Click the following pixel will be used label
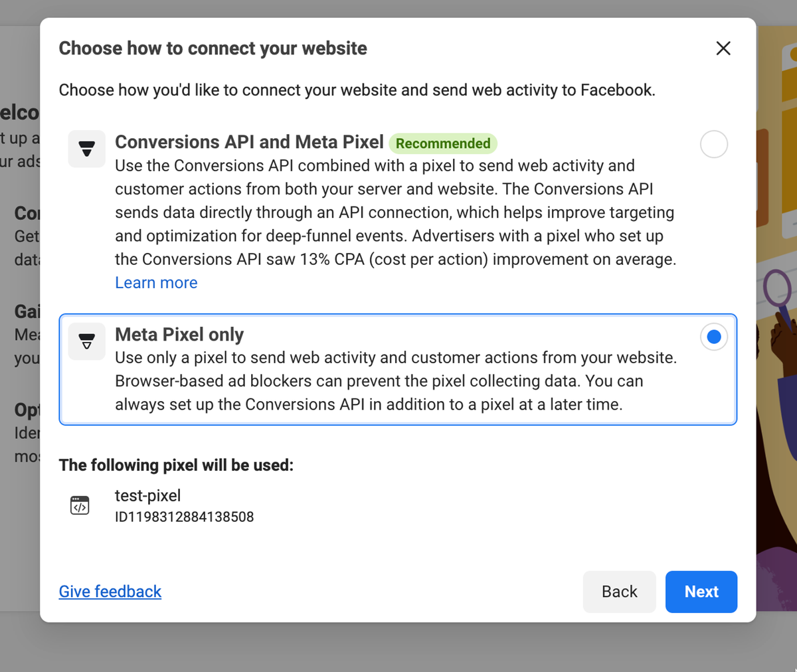The width and height of the screenshot is (797, 672). [176, 465]
